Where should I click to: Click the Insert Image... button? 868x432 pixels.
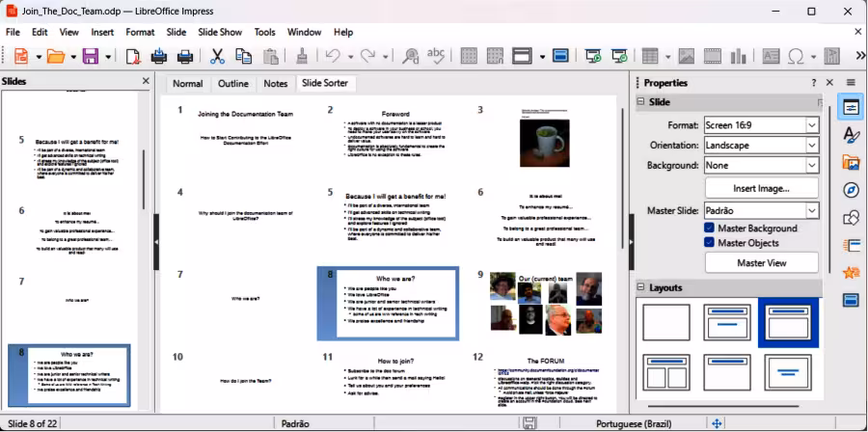762,188
